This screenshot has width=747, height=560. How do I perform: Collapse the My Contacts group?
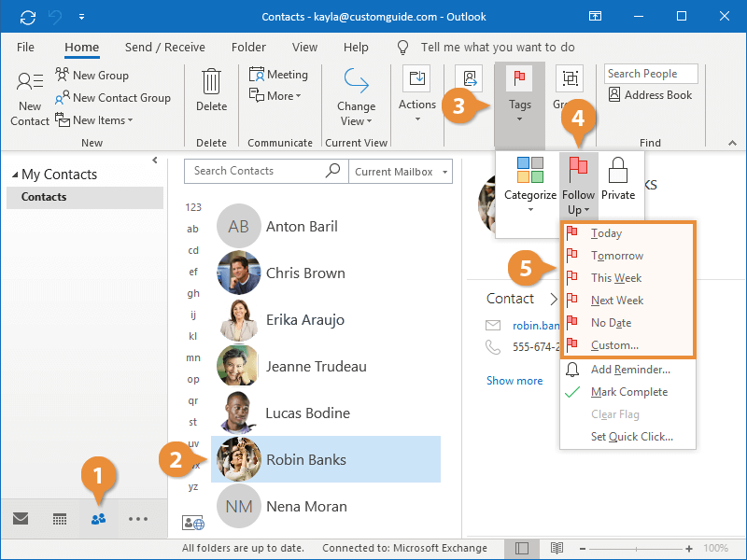[15, 175]
